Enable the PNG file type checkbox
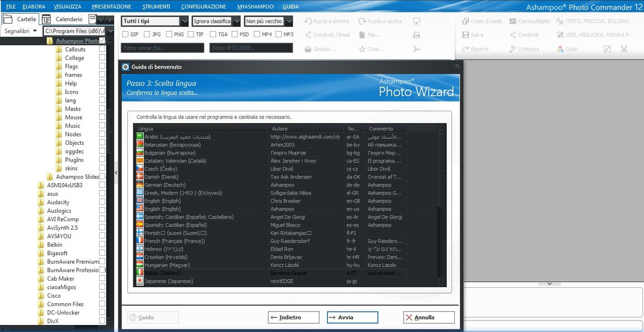644x332 pixels. [169, 35]
